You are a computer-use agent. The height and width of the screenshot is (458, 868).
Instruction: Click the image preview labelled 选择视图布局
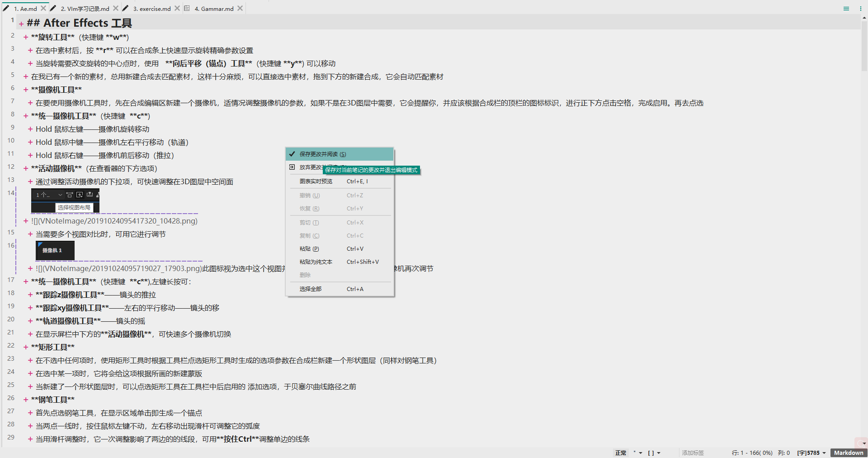point(65,200)
